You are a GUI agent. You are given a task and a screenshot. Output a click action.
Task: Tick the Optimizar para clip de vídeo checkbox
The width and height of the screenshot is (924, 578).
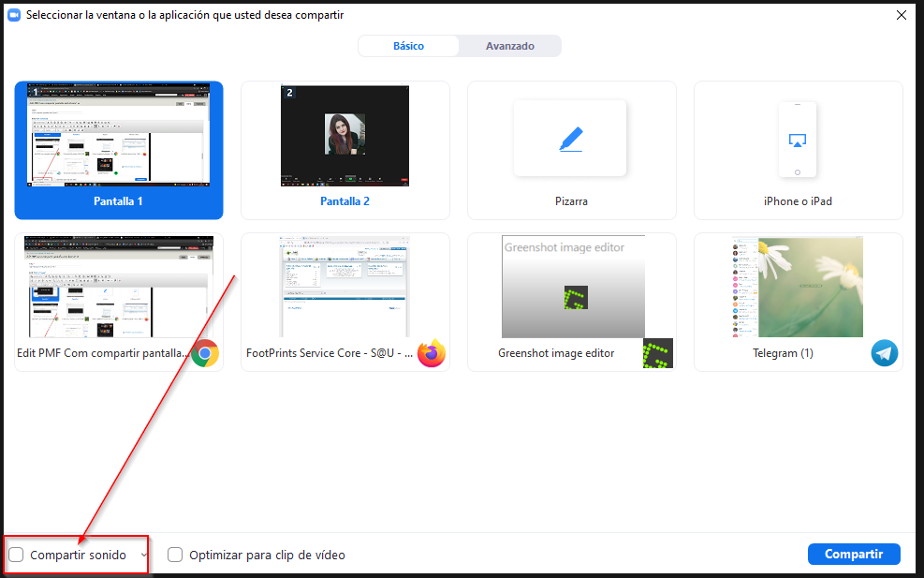[175, 555]
